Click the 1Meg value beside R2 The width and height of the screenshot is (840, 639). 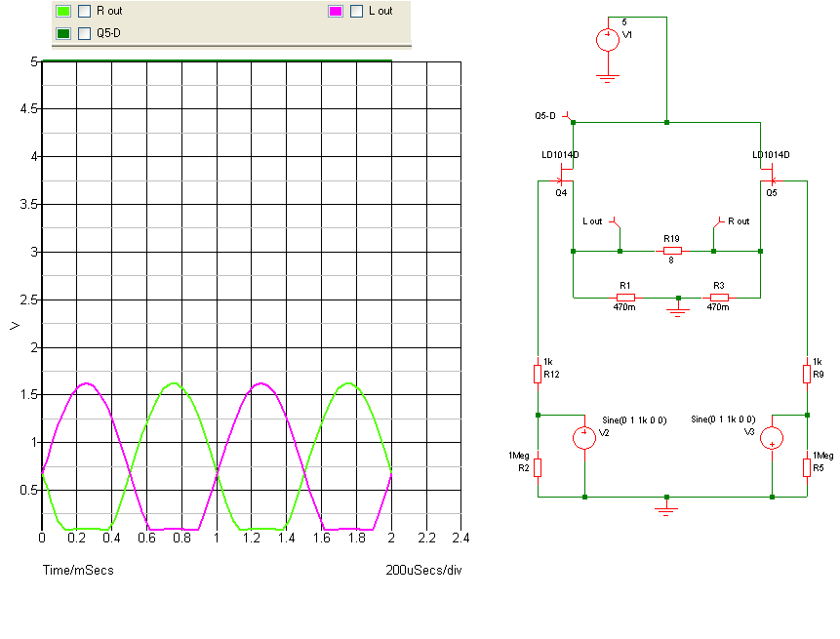pyautogui.click(x=519, y=456)
